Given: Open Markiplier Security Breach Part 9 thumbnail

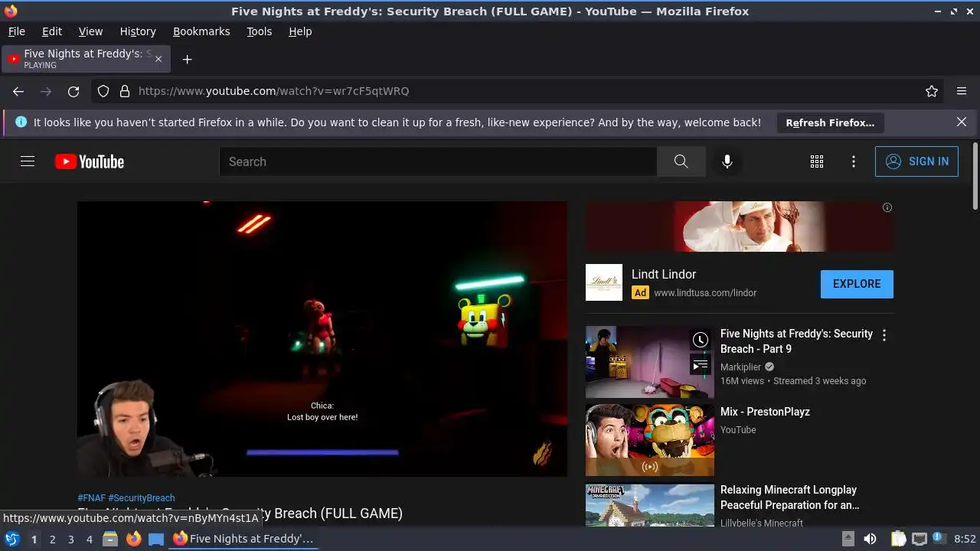Looking at the screenshot, I should click(650, 362).
